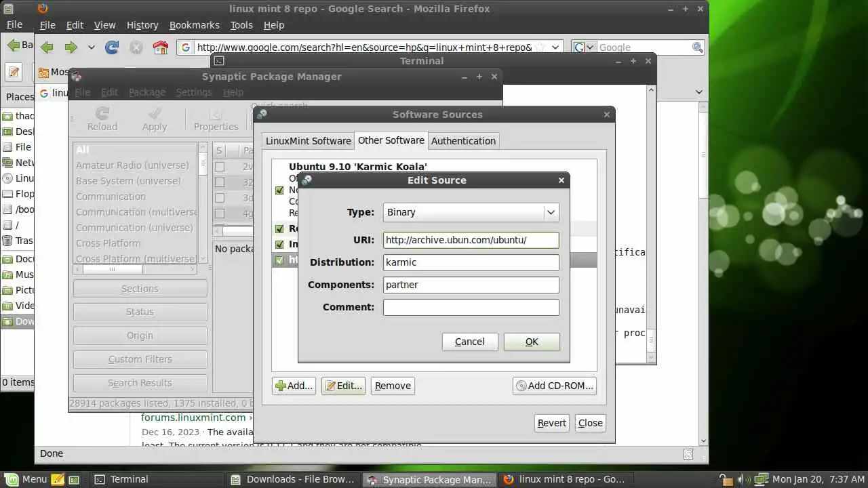Click Terminal taskbar entry
Screen dimensions: 868x488
(157, 479)
